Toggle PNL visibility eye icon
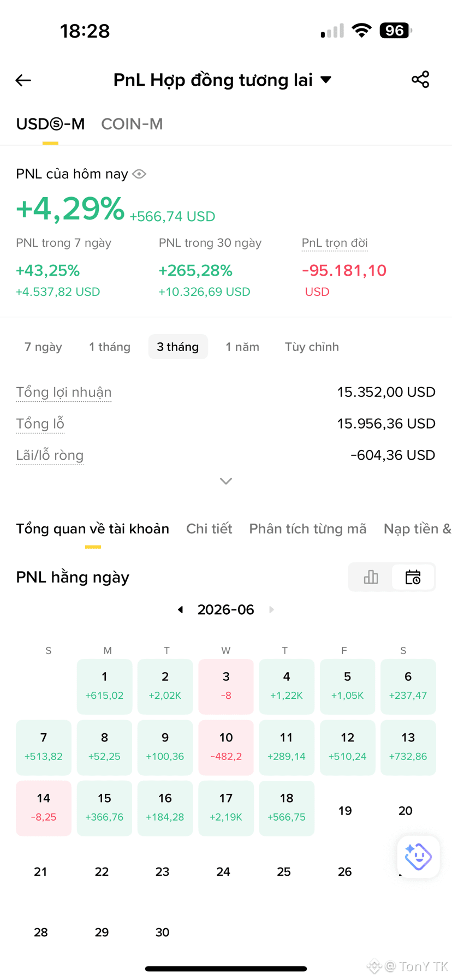 coord(139,174)
